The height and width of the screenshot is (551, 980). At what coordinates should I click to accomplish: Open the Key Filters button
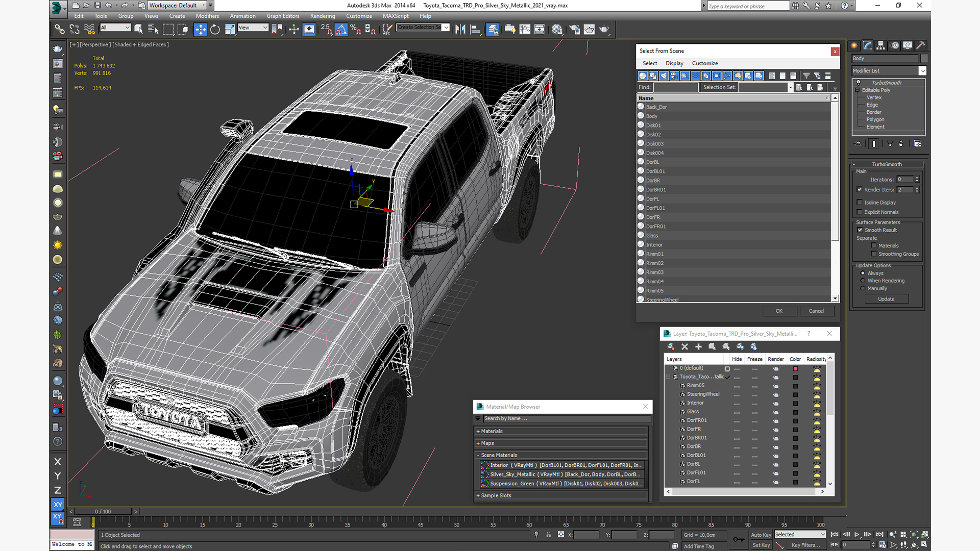click(806, 545)
